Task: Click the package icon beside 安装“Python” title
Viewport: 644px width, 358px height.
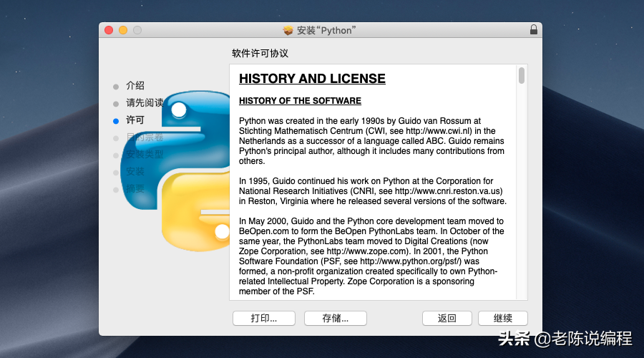Action: [x=288, y=30]
